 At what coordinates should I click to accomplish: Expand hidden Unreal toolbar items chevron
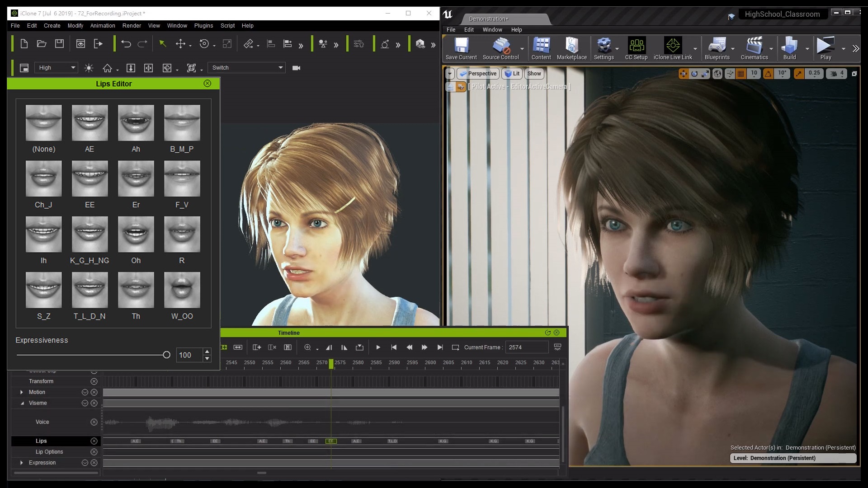[855, 49]
